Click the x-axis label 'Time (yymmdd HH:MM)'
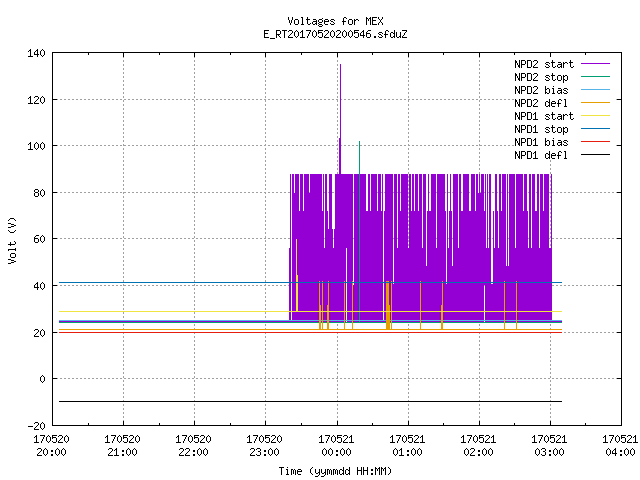This screenshot has width=640, height=480. click(x=335, y=471)
